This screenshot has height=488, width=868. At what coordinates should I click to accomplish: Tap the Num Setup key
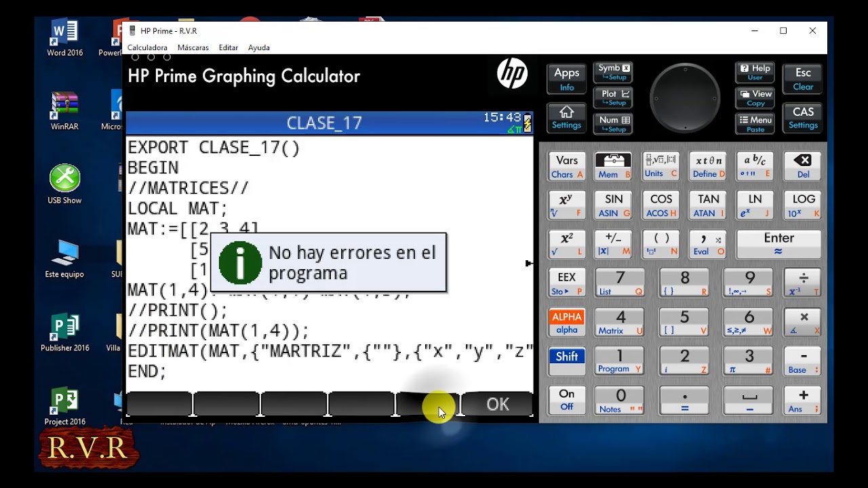click(613, 123)
